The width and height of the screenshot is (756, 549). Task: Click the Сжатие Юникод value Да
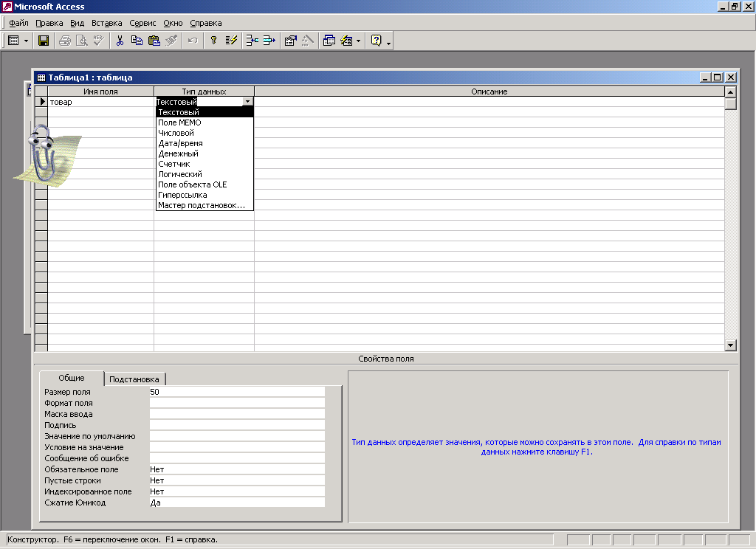(237, 503)
